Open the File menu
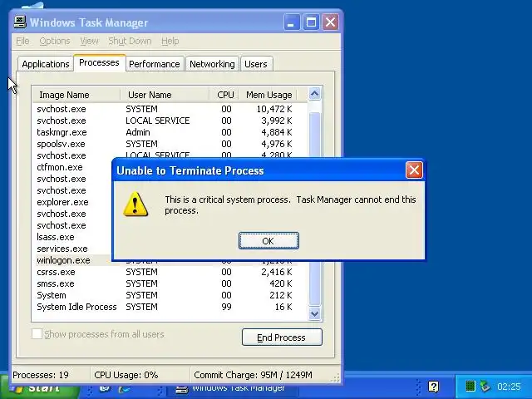Screen dimensions: 532x399 pos(22,41)
